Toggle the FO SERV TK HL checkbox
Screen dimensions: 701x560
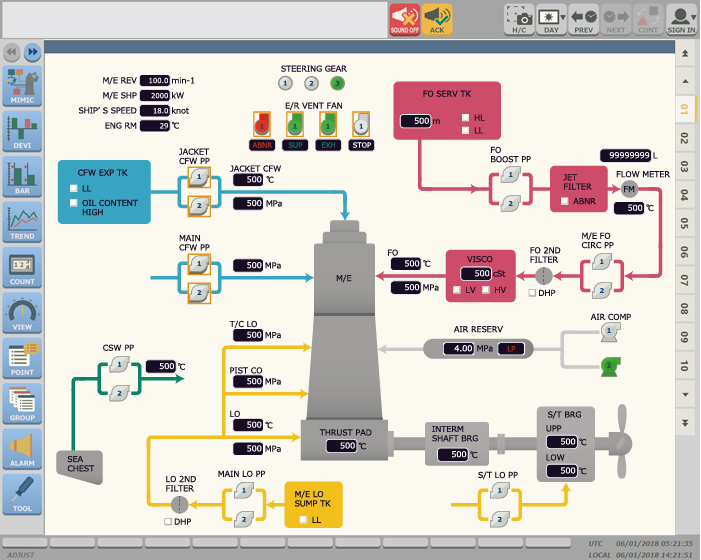click(466, 117)
